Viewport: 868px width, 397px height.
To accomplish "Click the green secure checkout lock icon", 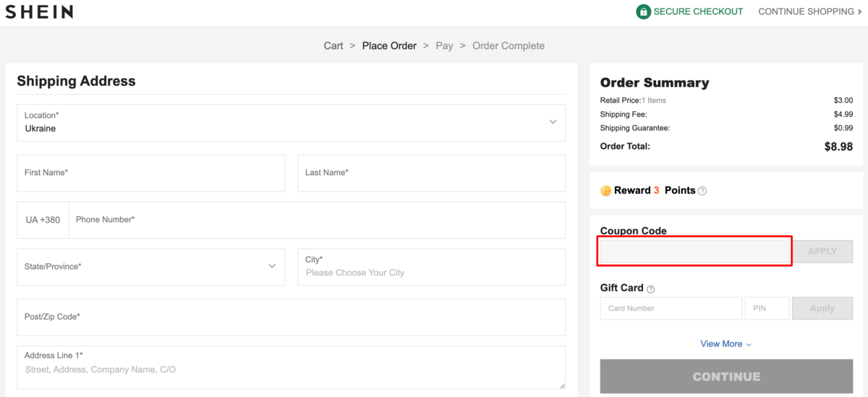I will coord(643,12).
